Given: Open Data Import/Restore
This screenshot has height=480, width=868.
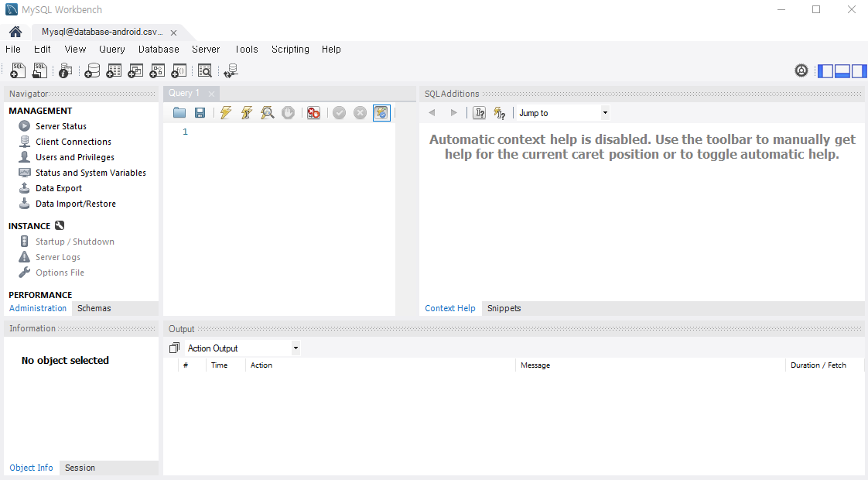Looking at the screenshot, I should coord(76,204).
